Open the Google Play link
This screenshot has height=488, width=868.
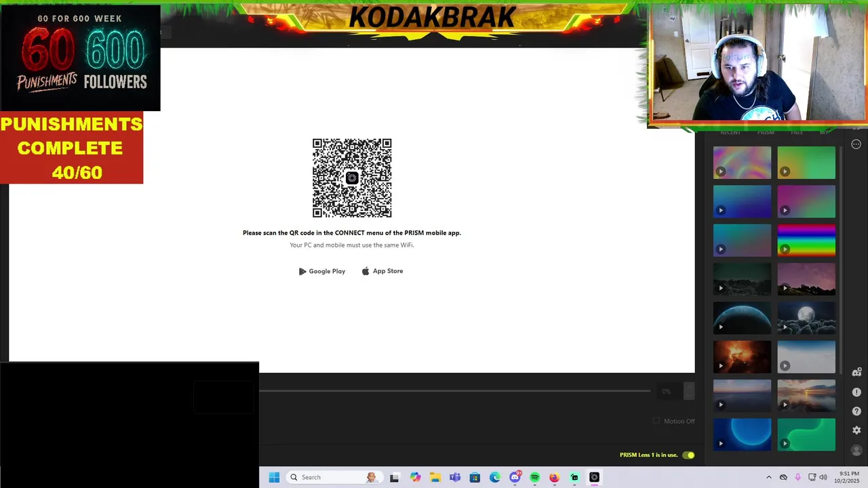[x=322, y=271]
